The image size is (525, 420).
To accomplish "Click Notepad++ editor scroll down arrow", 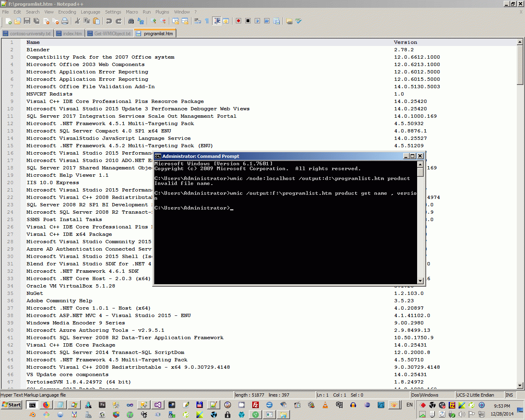I will 520,386.
